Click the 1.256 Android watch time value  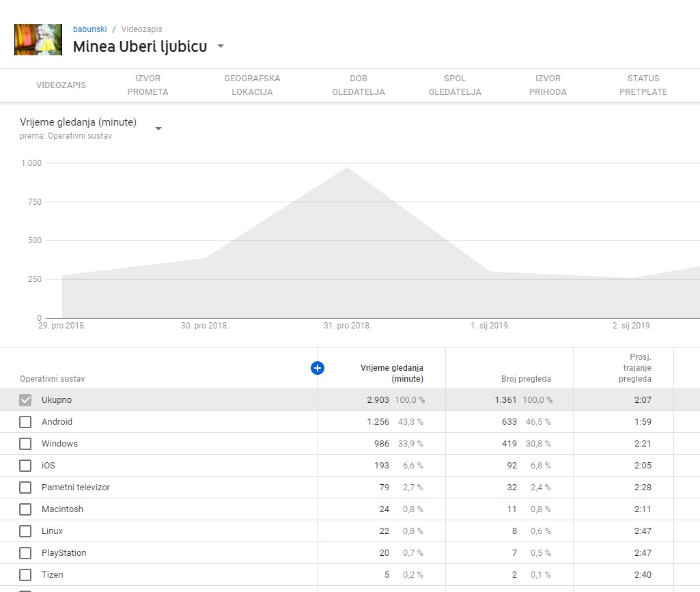tap(378, 421)
